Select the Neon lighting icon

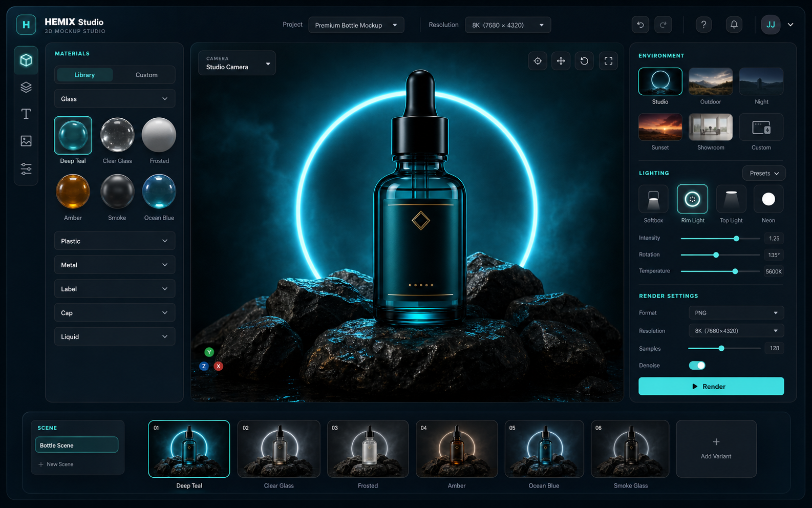point(768,199)
